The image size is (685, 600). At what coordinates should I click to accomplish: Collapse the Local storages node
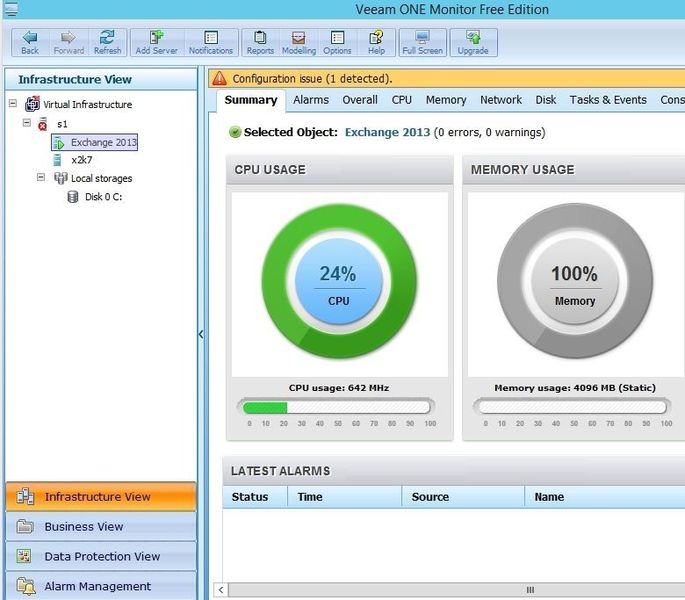(41, 177)
